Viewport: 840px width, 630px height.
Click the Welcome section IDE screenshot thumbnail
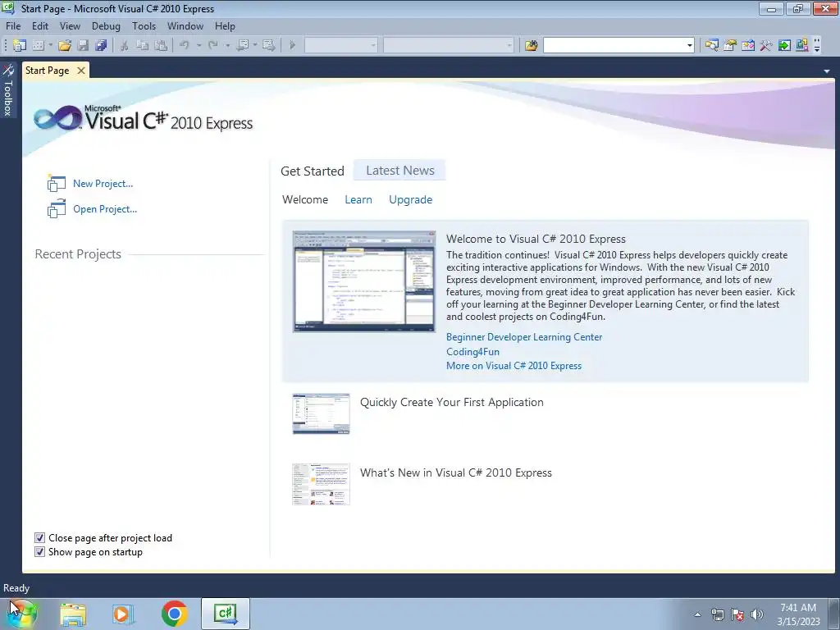click(x=363, y=282)
